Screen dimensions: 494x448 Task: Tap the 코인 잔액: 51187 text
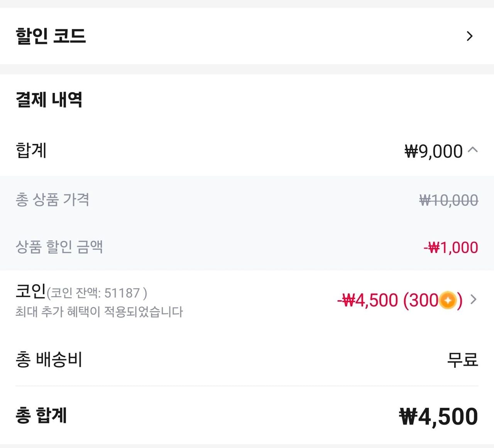tap(97, 293)
